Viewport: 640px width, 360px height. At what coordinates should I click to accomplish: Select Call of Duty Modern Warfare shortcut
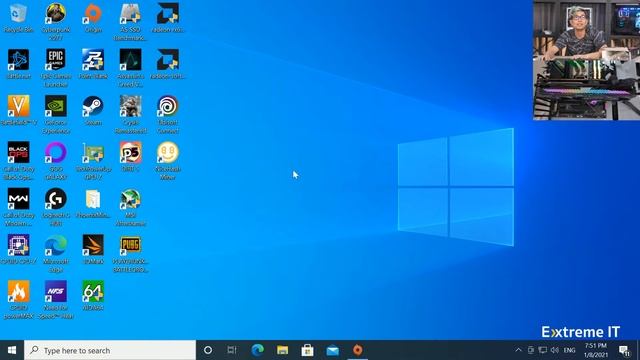coord(18,207)
